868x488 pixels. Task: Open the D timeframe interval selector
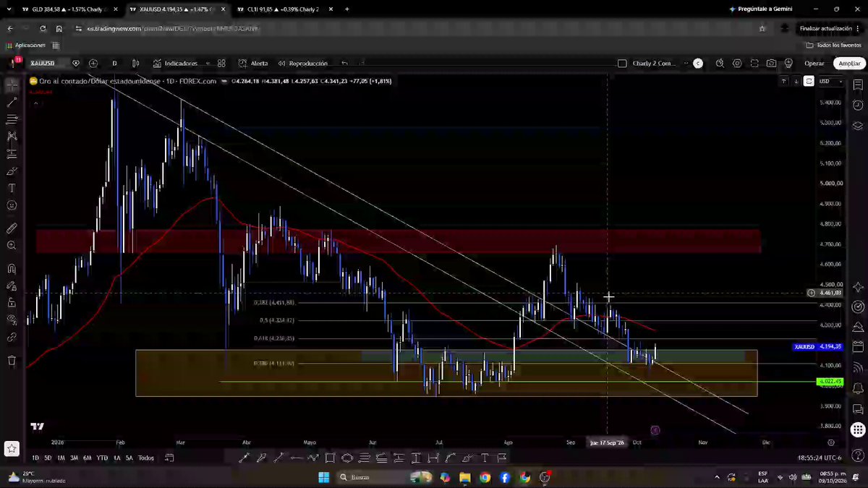[114, 64]
